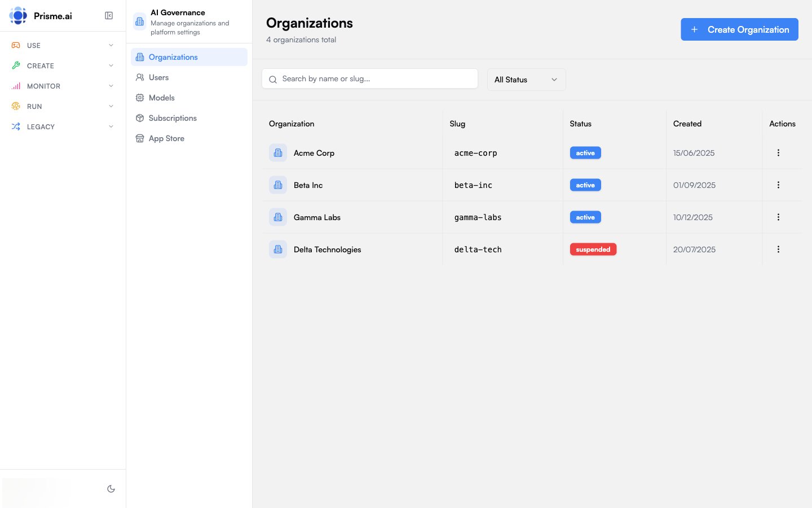Image resolution: width=812 pixels, height=508 pixels.
Task: Click the Beta Inc organization icon
Action: pyautogui.click(x=278, y=185)
